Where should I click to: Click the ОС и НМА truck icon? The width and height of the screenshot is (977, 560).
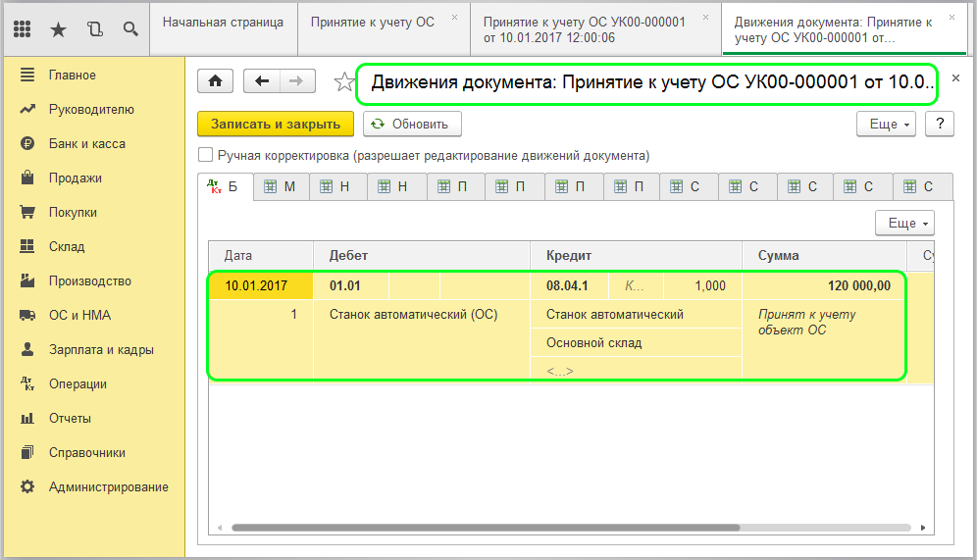tap(27, 315)
